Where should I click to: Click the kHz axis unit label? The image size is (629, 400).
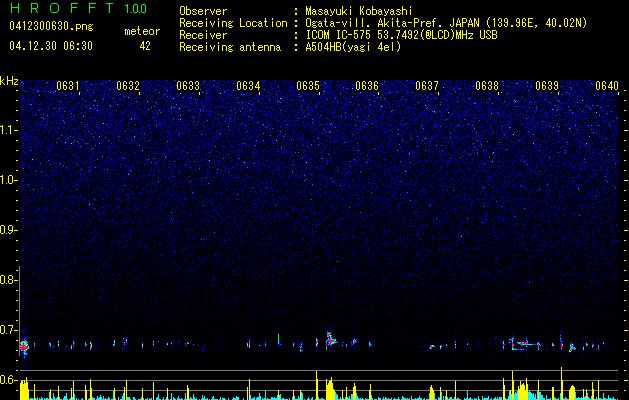click(9, 81)
